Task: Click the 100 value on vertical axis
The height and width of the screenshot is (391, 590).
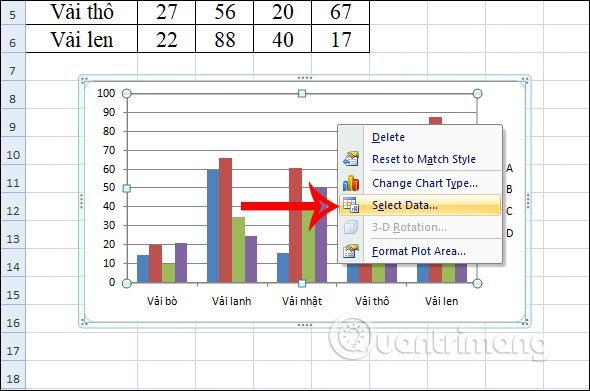Action: [x=106, y=93]
